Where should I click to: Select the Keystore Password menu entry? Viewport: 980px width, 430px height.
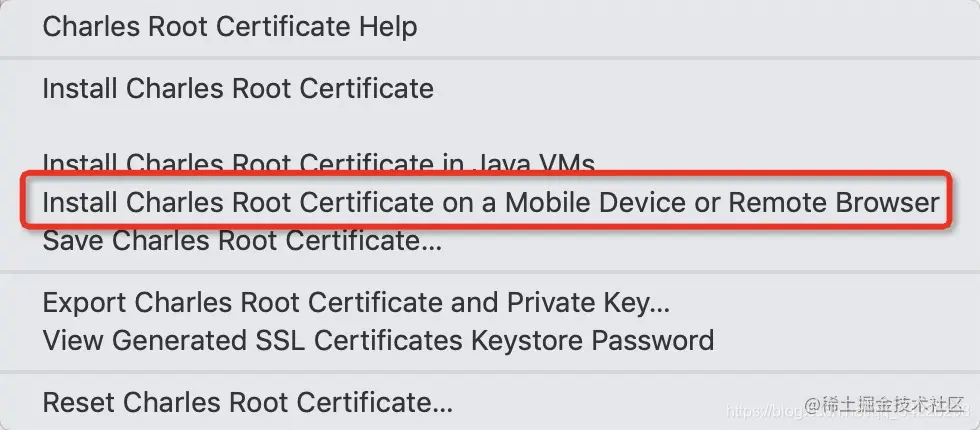[x=378, y=340]
